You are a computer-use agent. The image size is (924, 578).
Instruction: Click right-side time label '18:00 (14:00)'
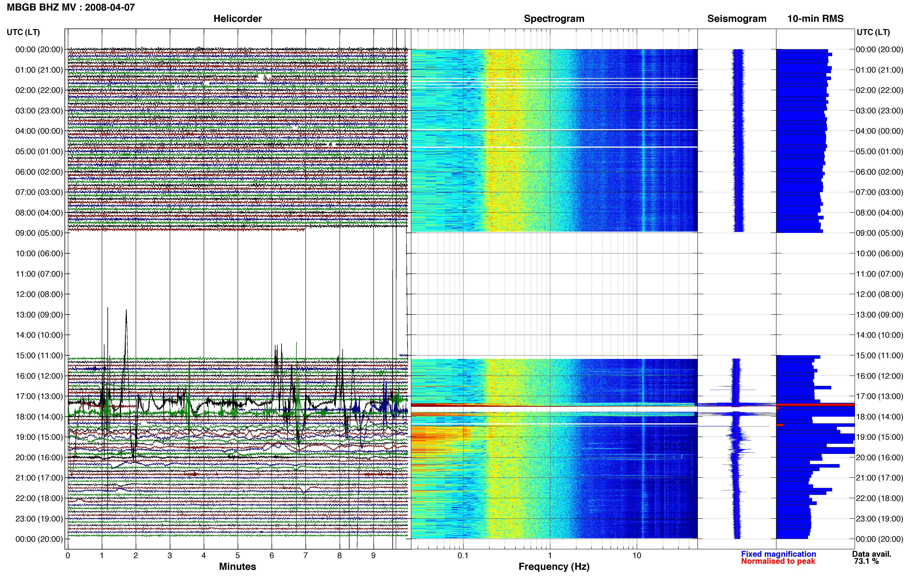[879, 417]
